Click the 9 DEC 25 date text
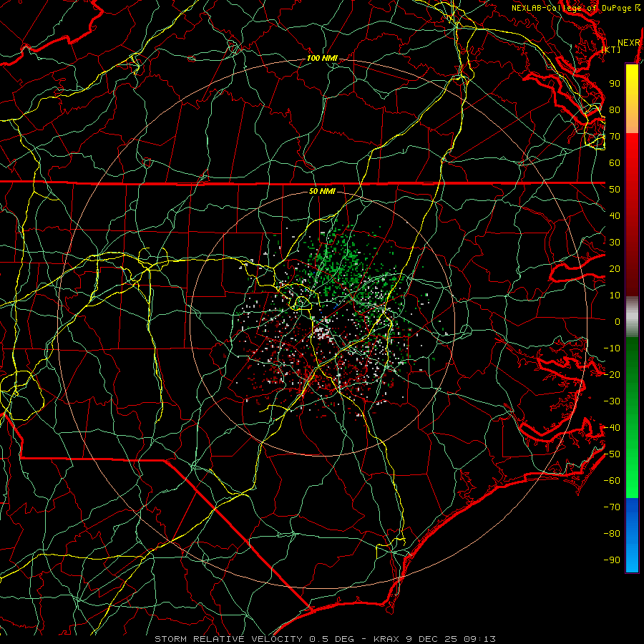This screenshot has width=644, height=644. pos(431,639)
